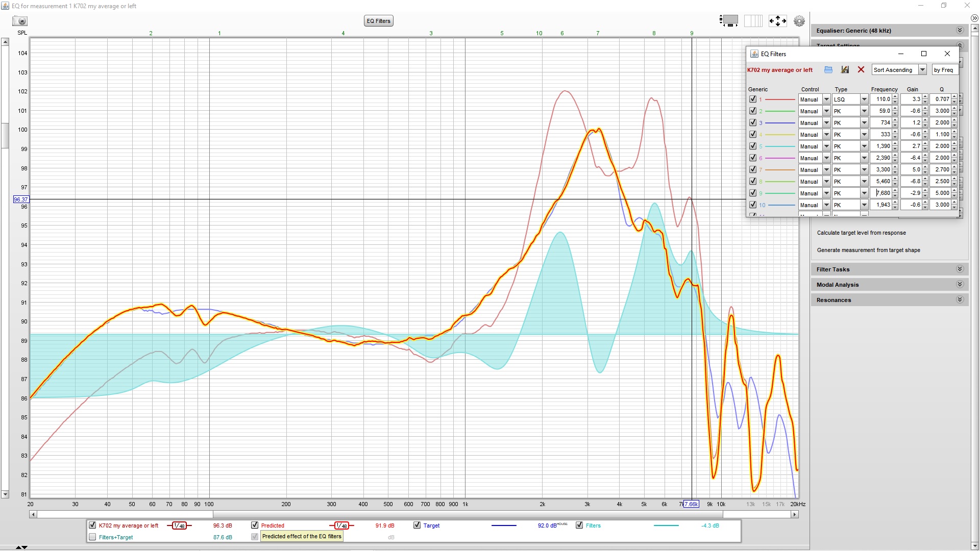Image resolution: width=980 pixels, height=551 pixels.
Task: Click filter 9 frequency field 7,680
Action: pyautogui.click(x=881, y=193)
